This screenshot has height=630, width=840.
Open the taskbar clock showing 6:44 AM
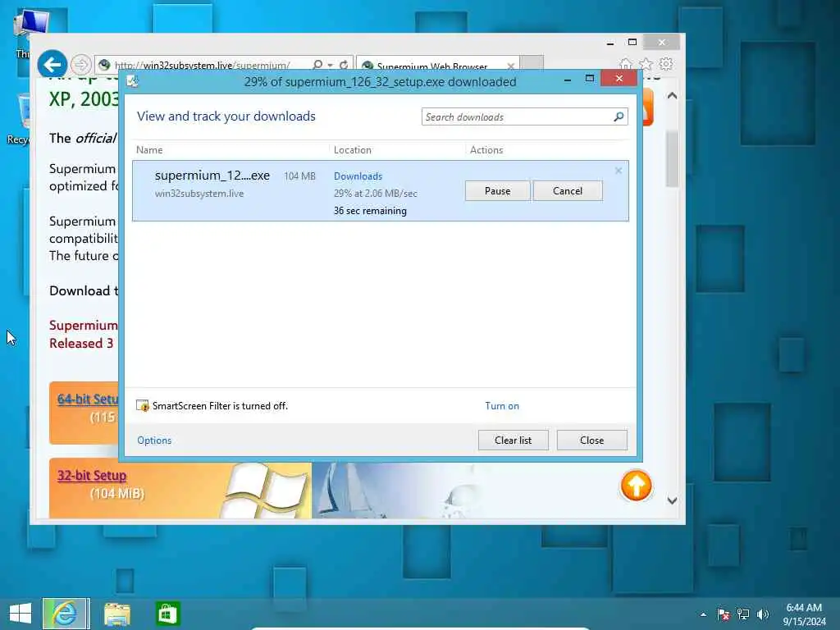click(x=804, y=614)
